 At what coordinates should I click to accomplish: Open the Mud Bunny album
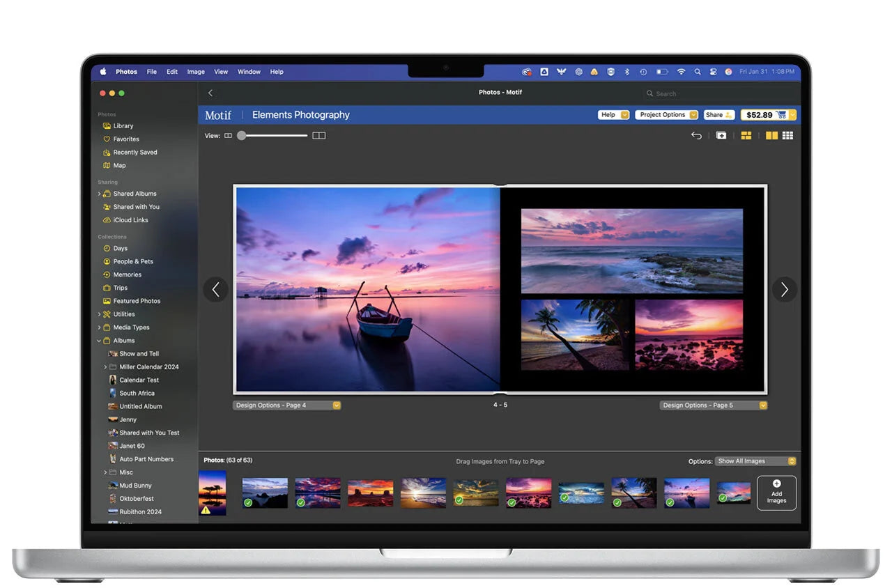click(x=130, y=486)
